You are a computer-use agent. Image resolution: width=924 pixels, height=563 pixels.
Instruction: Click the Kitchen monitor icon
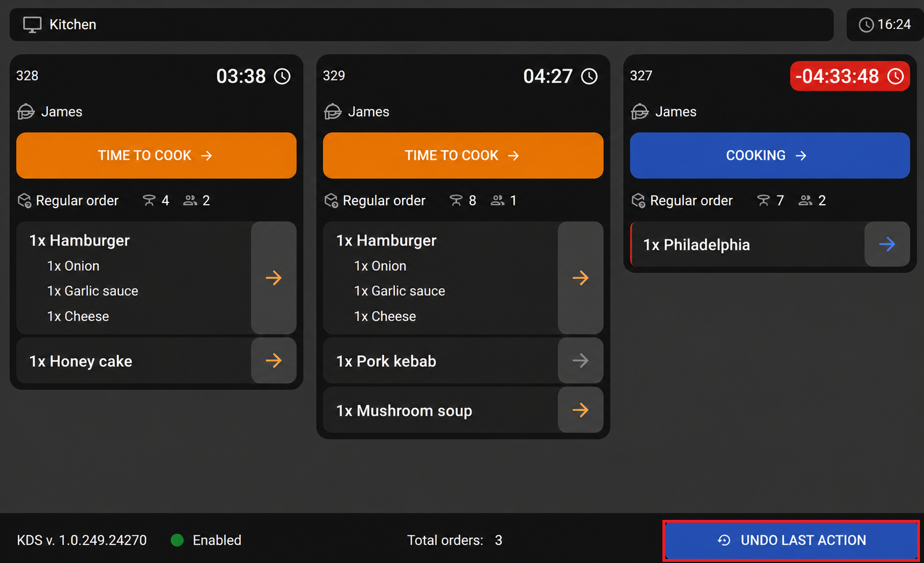(x=32, y=25)
